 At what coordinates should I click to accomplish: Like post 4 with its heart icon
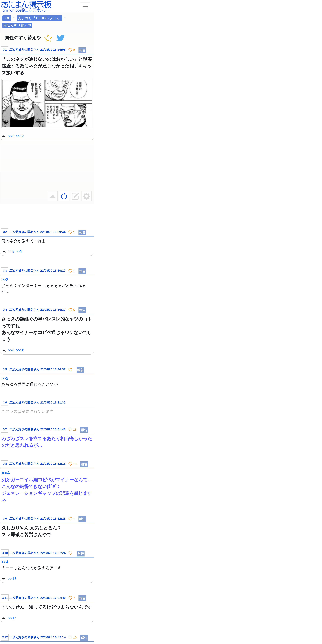click(x=70, y=310)
